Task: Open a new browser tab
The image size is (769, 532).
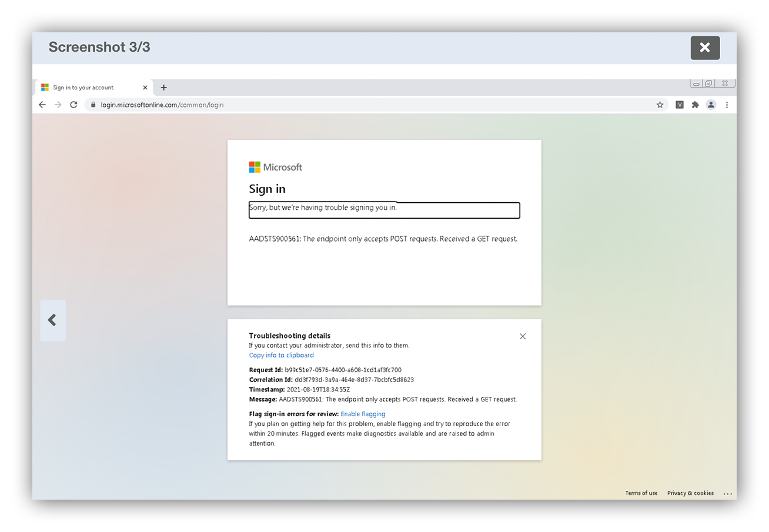Action: pyautogui.click(x=163, y=88)
